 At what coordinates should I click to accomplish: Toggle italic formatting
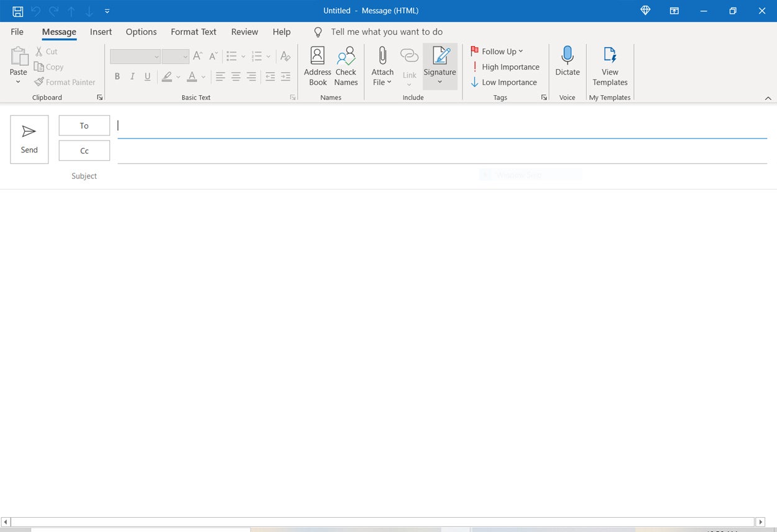pos(132,76)
